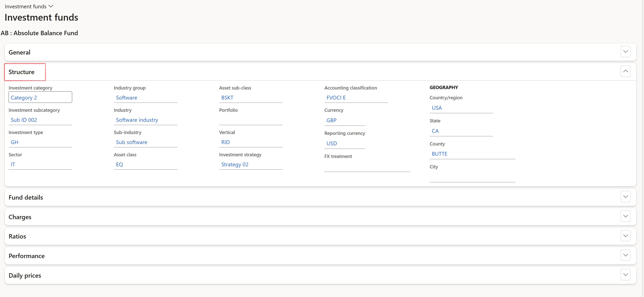Click the AB : Absolute Balance Fund title
The height and width of the screenshot is (297, 644).
[x=40, y=33]
